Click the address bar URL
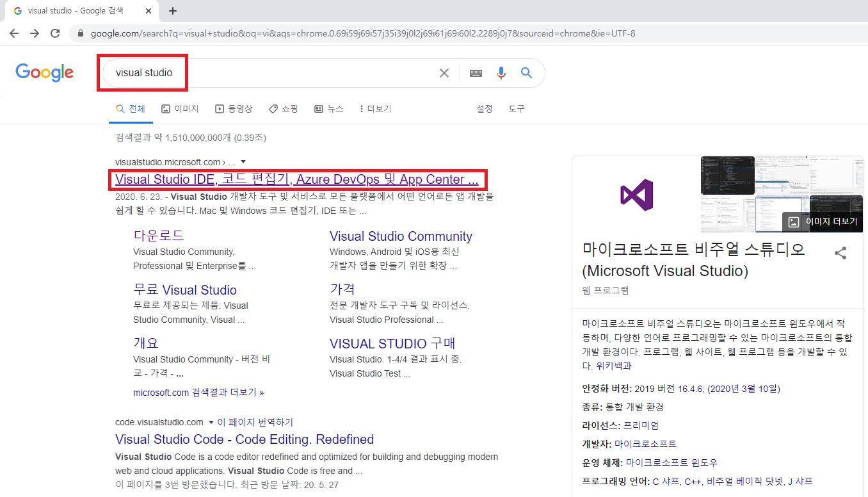 (363, 33)
